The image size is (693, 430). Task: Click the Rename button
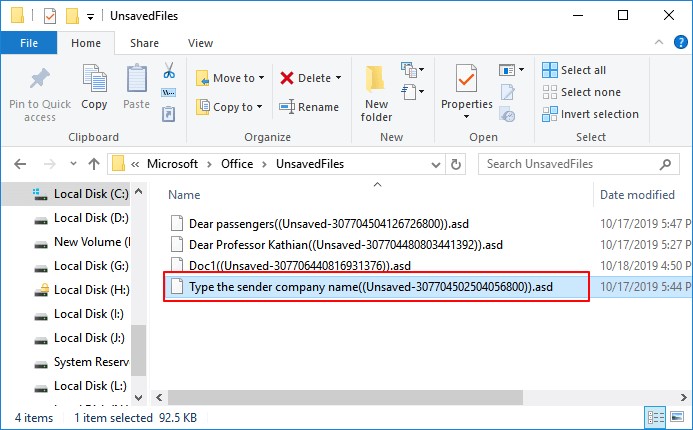click(308, 107)
